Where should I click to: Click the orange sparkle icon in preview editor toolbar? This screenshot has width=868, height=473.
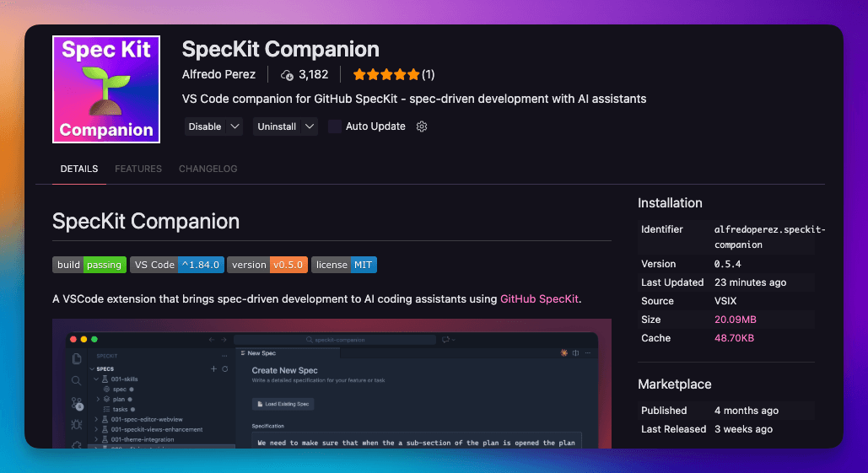click(x=563, y=353)
